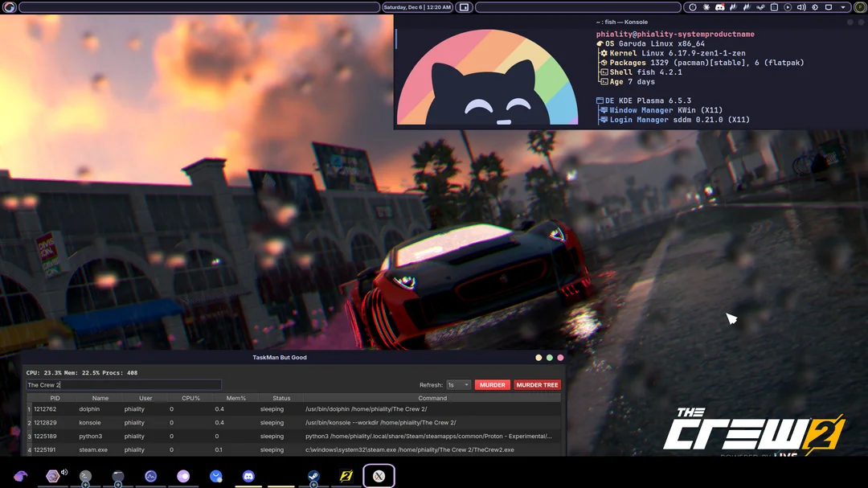The image size is (868, 488).
Task: Focus the 'The Crew 2' search field
Action: (x=124, y=385)
